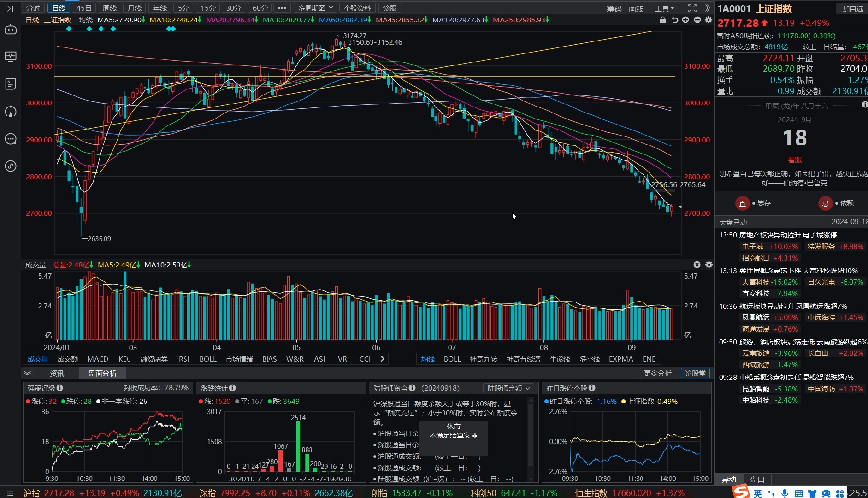Screen dimensions: 868x498
Task: Open the bottom status bar menu icon
Action: coord(10,493)
